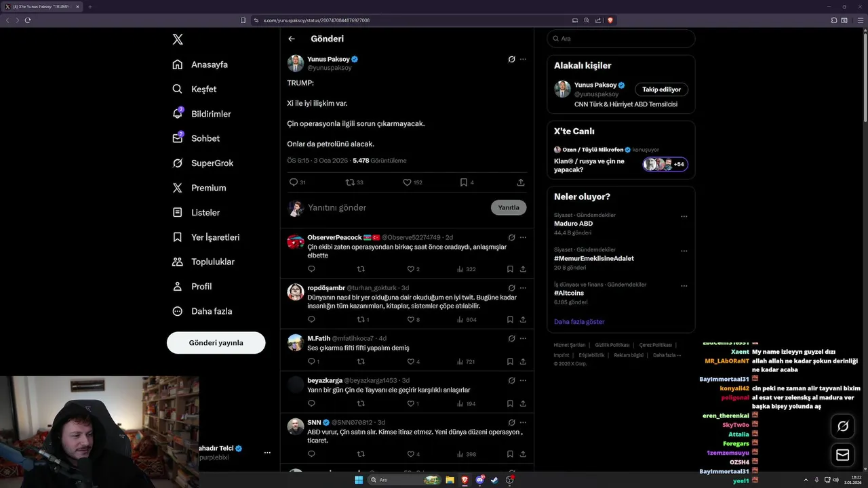Open account options beside Bahadır Telci
Image resolution: width=868 pixels, height=488 pixels.
[267, 453]
